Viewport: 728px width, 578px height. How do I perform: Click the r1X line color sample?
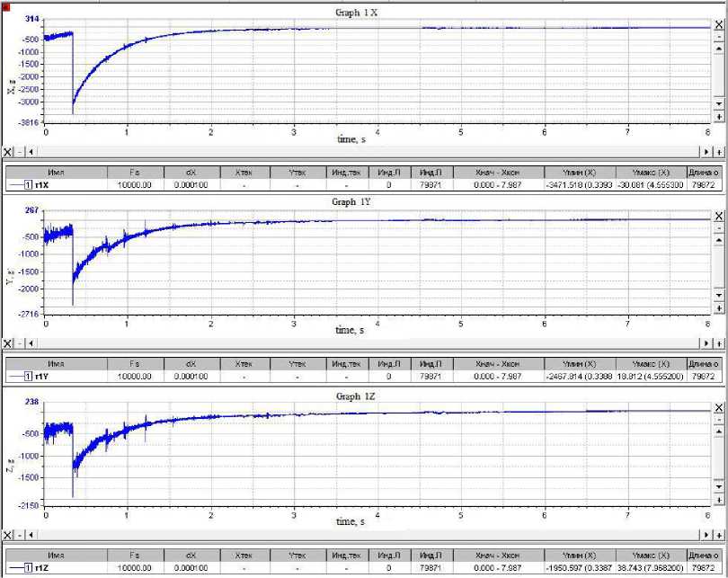[x=15, y=185]
